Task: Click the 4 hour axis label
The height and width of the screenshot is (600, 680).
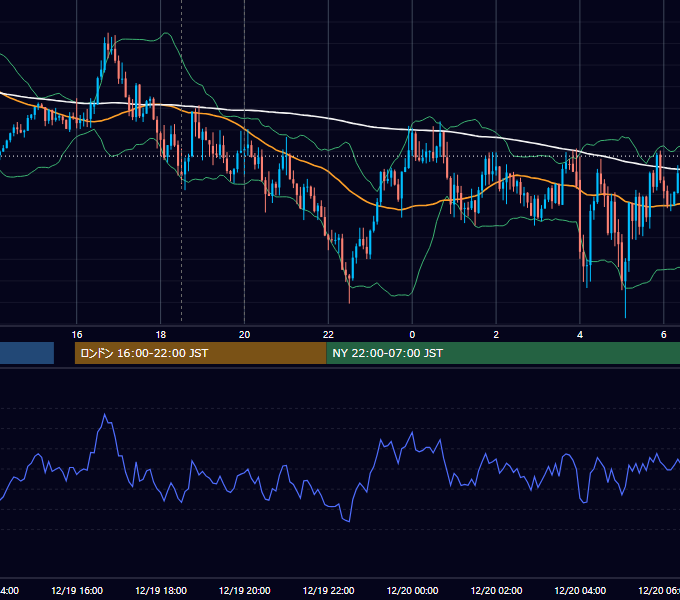Action: click(x=580, y=335)
